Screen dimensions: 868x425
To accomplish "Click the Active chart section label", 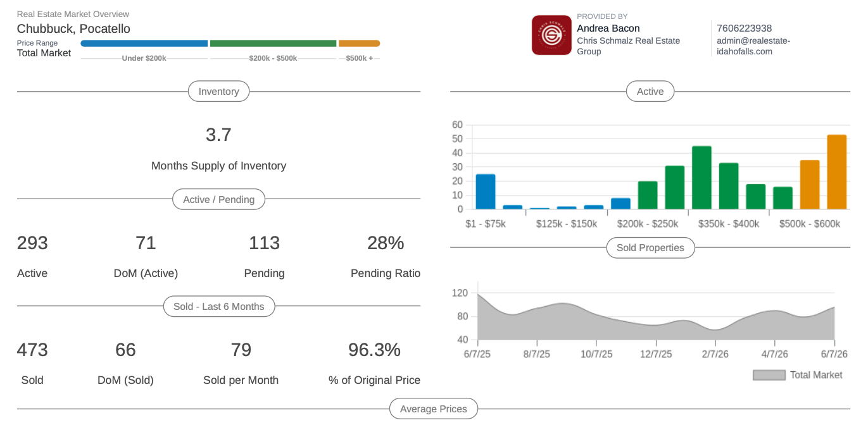I will tap(650, 92).
